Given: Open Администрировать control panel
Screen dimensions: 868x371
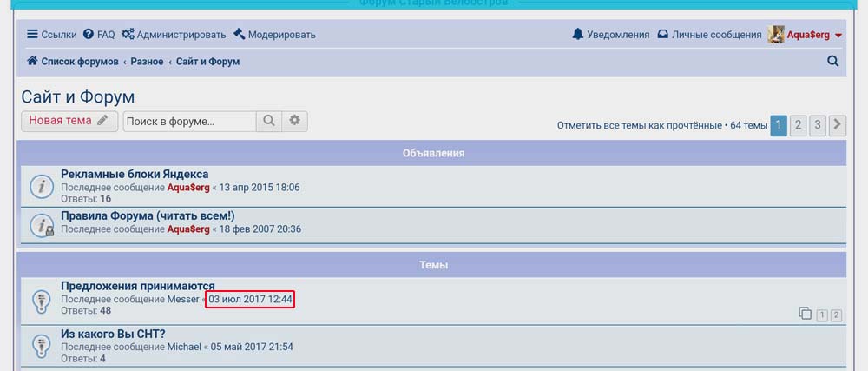Looking at the screenshot, I should coord(174,35).
